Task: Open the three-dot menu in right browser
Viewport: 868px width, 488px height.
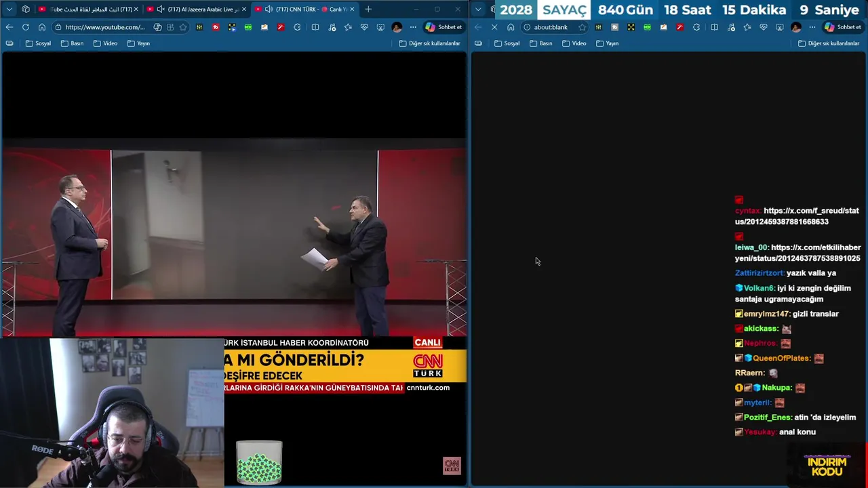Action: [812, 27]
